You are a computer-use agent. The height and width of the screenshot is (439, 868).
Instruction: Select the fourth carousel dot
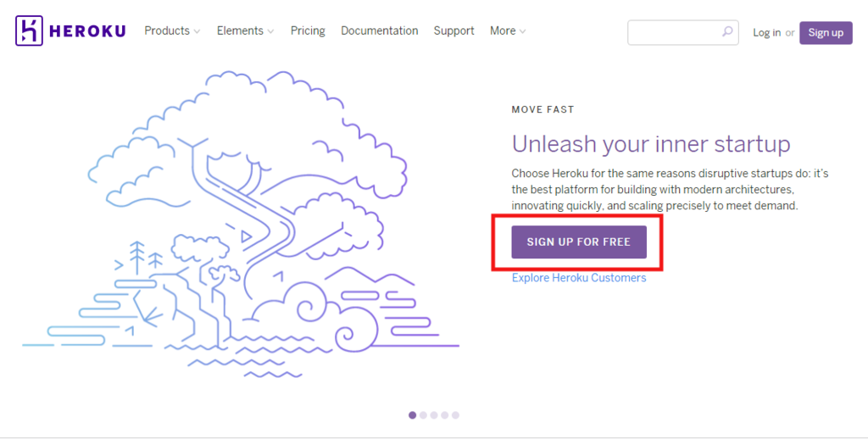[x=444, y=415]
